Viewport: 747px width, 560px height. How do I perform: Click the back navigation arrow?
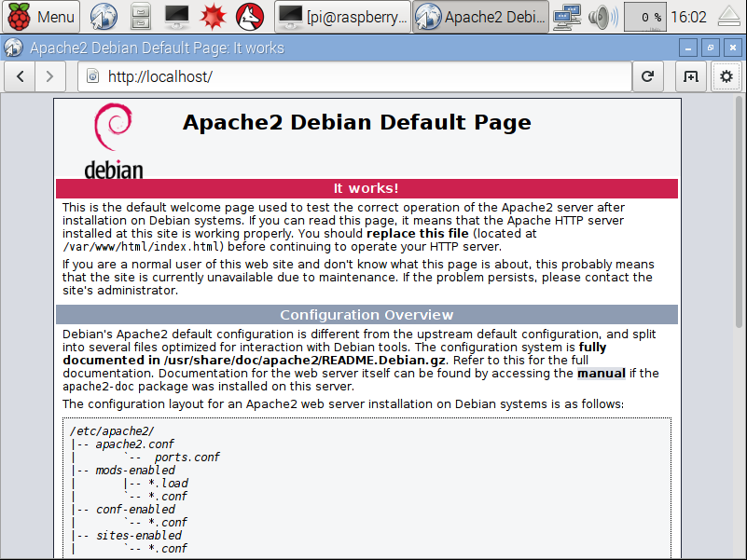(19, 76)
